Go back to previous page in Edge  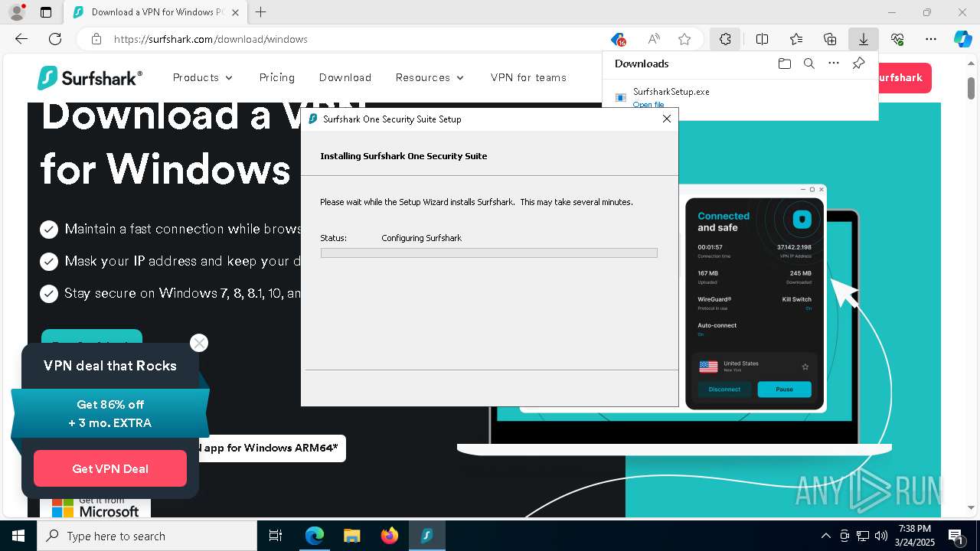(x=21, y=39)
